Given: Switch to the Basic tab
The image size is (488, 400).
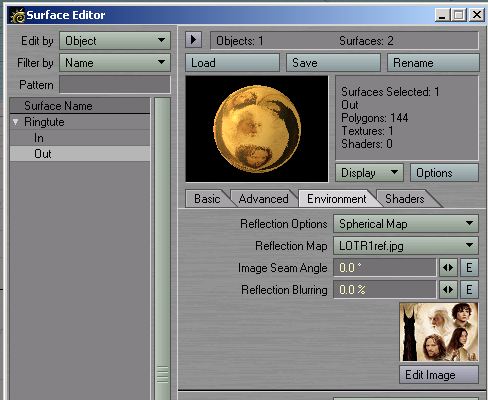Looking at the screenshot, I should pos(207,199).
